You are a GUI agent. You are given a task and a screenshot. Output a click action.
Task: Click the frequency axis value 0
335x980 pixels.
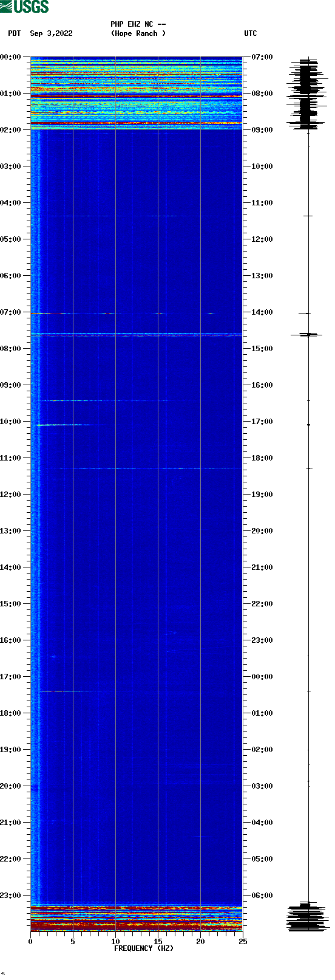coord(30,942)
